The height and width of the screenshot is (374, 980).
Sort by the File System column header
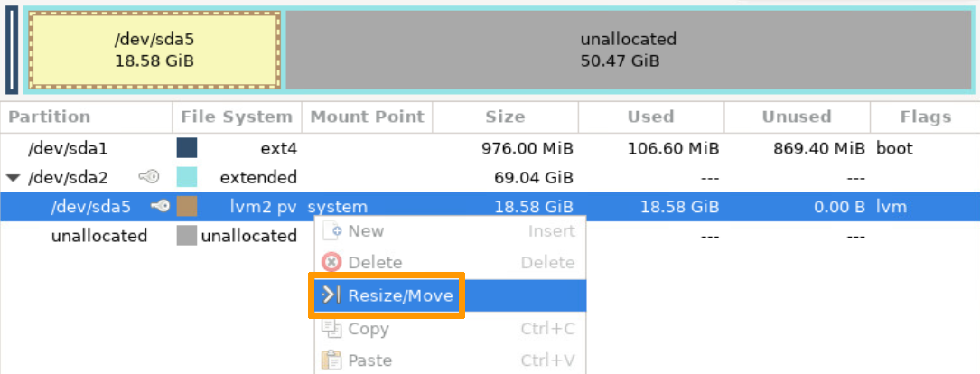pyautogui.click(x=236, y=117)
